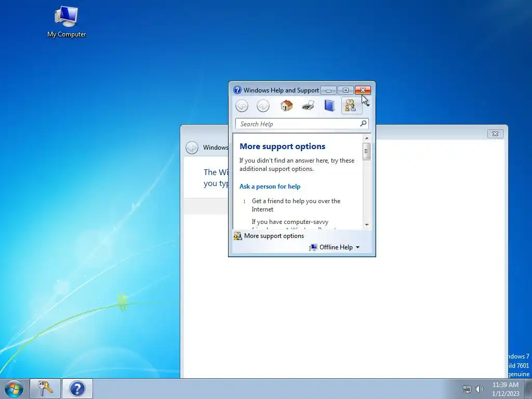
Task: Click the 'More support options' page heading
Action: [x=282, y=146]
